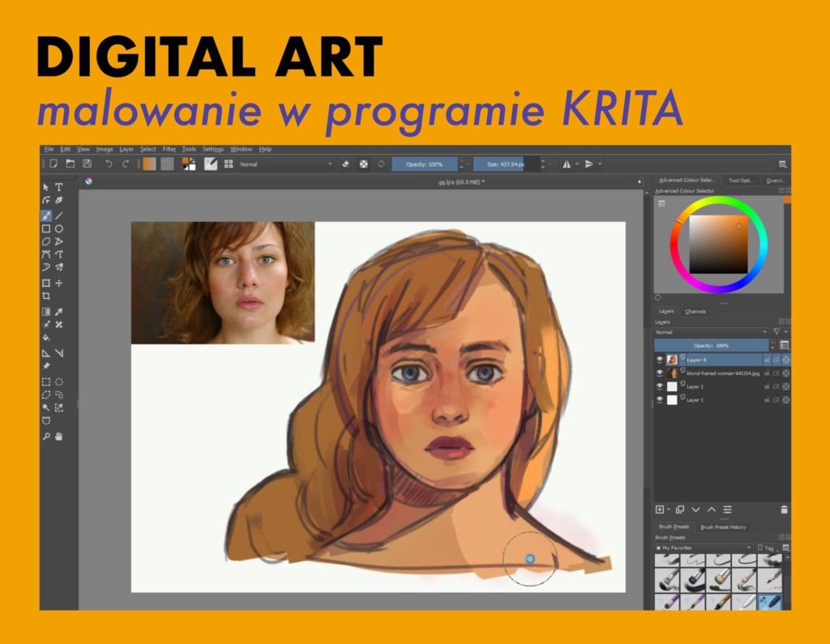Activate the Zoom magnifier tool

[46, 437]
